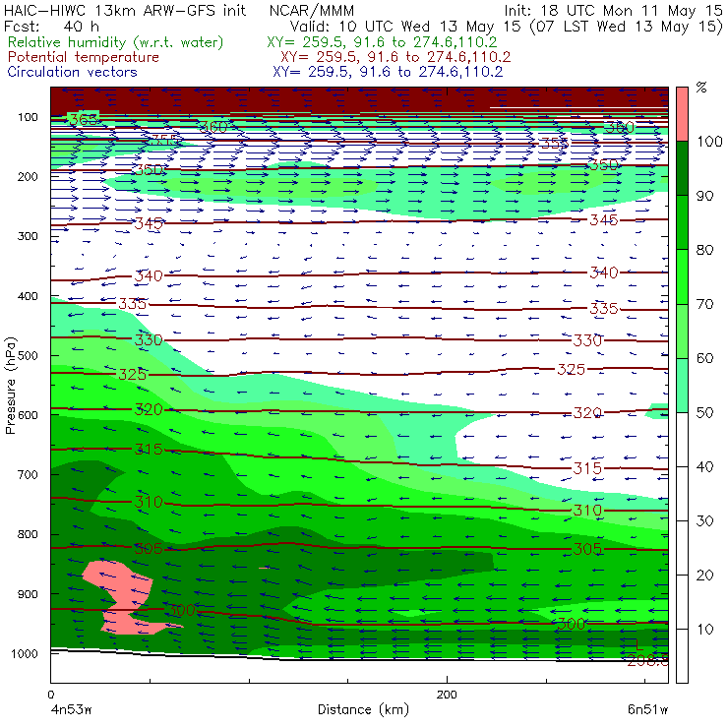
Task: Click the '40' colorbar tick label
Action: point(704,467)
